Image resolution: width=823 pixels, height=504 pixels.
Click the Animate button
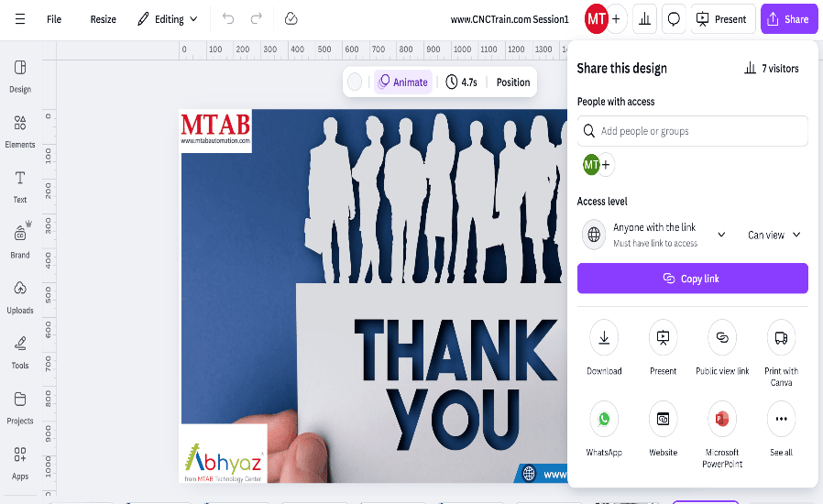[x=402, y=82]
